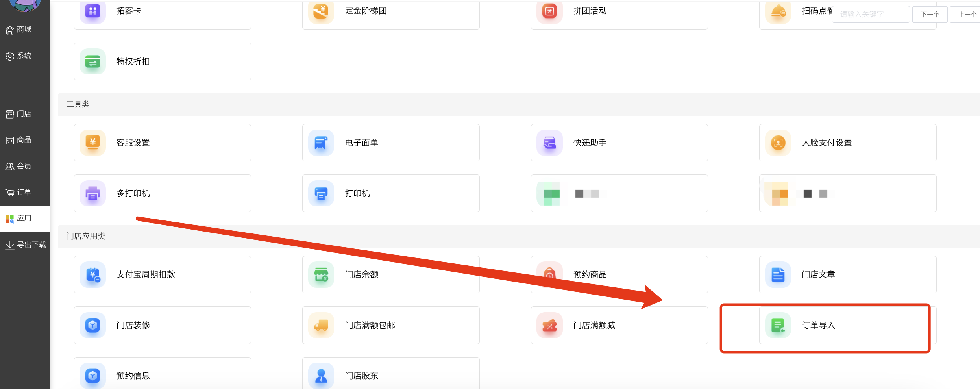Screen dimensions: 980x389
Task: Open the 门店满额包邮 truck icon
Action: coord(321,325)
